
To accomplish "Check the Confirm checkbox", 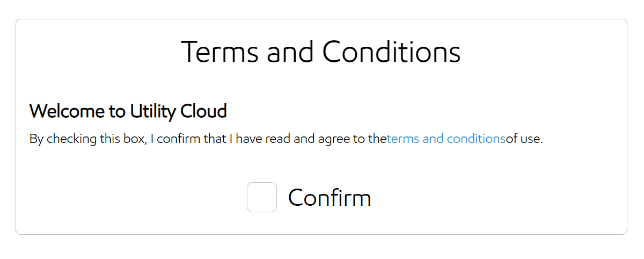I will coord(262,197).
